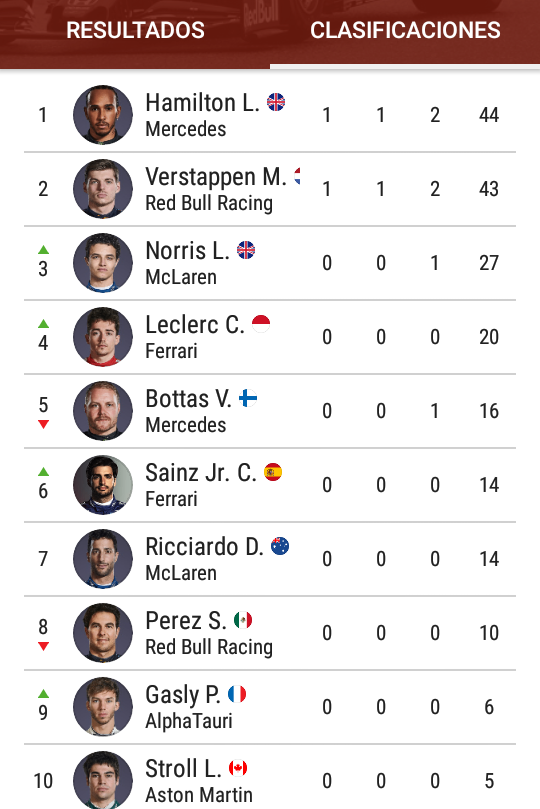Tap Hamilton's driver portrait
The image size is (540, 809).
pyautogui.click(x=103, y=115)
